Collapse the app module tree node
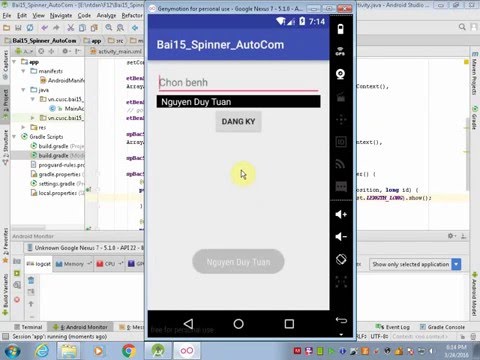 (x=14, y=62)
